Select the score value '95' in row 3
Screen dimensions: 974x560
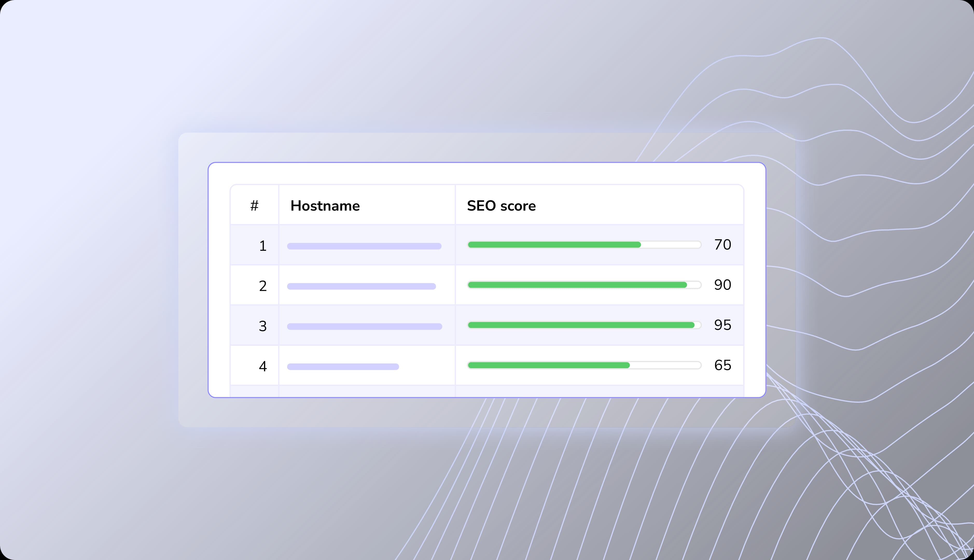pos(723,325)
